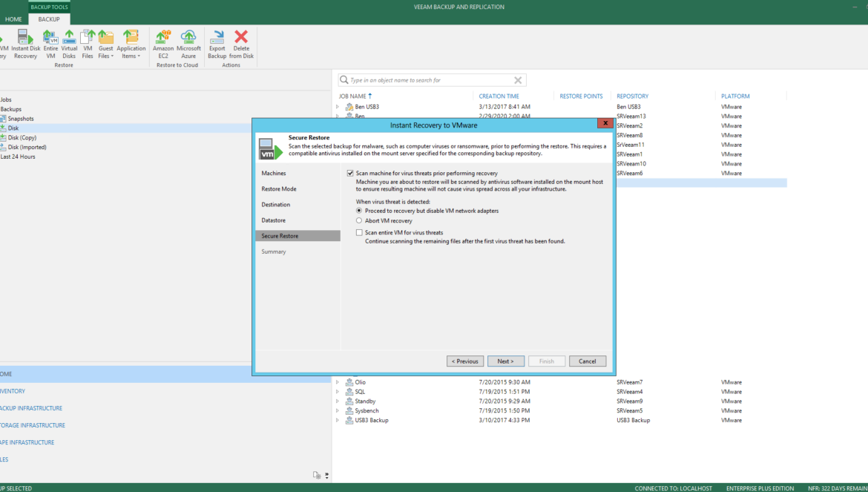Open the navigation pane overflow arrow

click(x=326, y=476)
